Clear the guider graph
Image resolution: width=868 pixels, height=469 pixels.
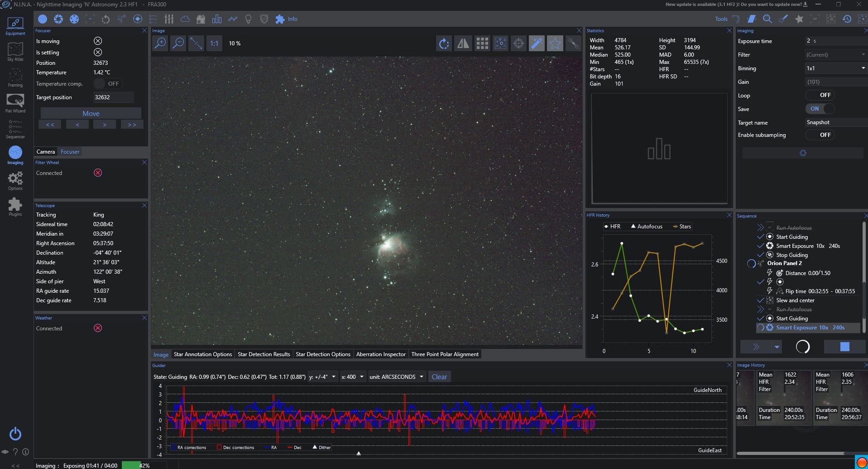439,377
